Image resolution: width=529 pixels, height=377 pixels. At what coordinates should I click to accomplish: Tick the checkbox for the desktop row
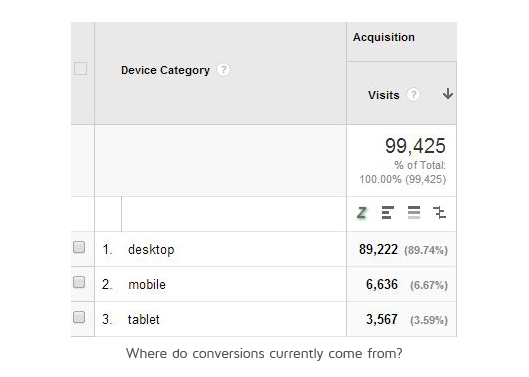click(79, 247)
